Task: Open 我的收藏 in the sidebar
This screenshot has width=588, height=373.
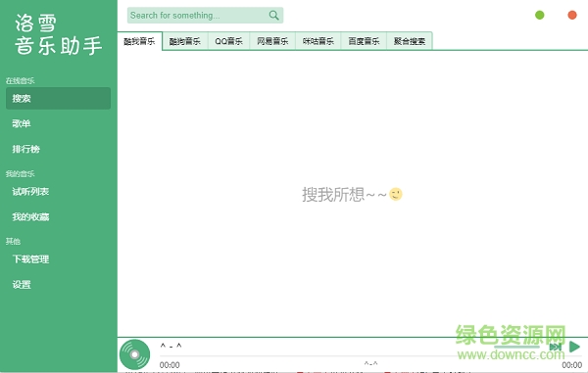Action: (x=58, y=216)
